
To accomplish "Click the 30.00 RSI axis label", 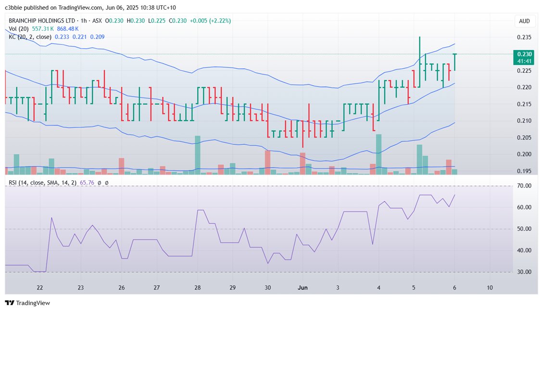I will coord(524,272).
